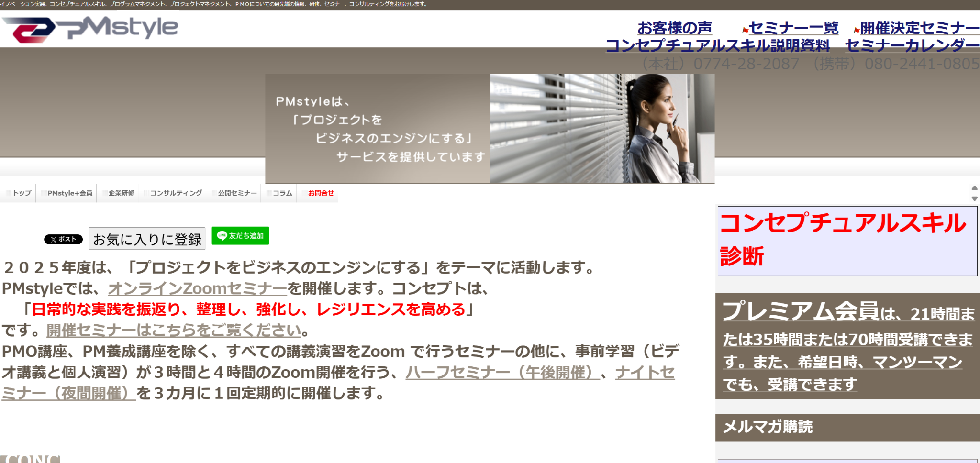The image size is (980, 463).
Task: Follow 開催セミナーはこちらをご覧ください link
Action: point(174,330)
